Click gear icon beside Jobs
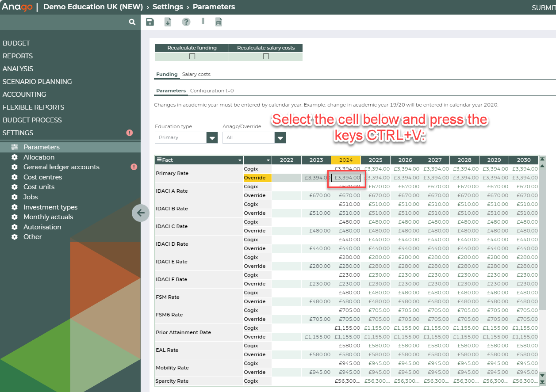The image size is (556, 392). (15, 197)
